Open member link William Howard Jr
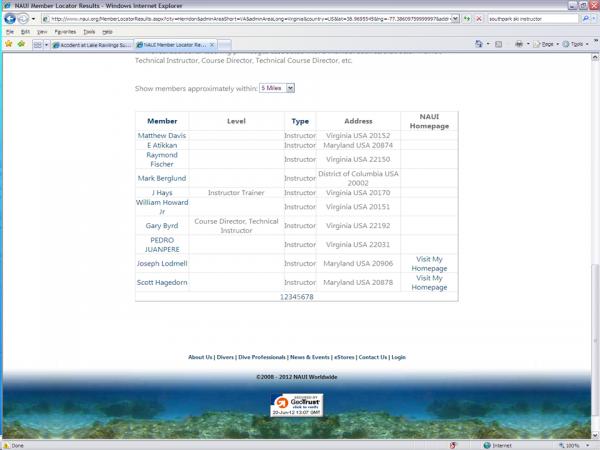The image size is (600, 450). click(162, 207)
